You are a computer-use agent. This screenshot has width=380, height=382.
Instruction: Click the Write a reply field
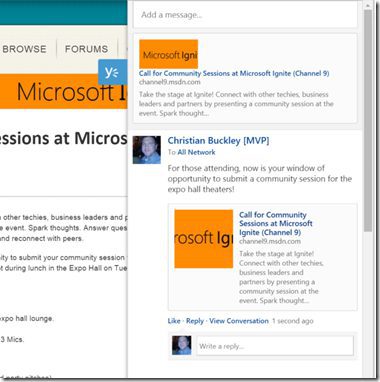275,346
